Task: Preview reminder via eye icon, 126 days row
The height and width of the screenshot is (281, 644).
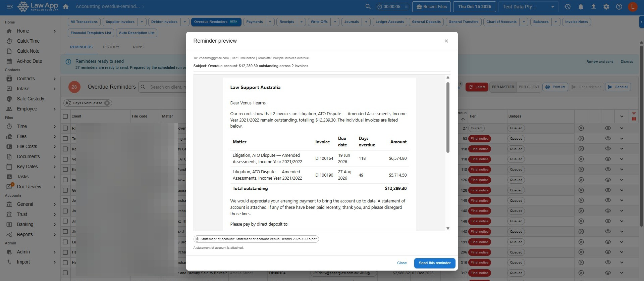Action: click(x=608, y=180)
